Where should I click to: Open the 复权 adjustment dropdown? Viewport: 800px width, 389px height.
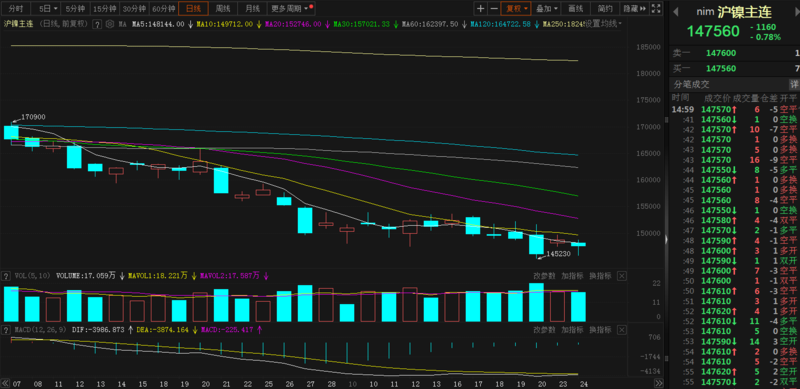516,9
